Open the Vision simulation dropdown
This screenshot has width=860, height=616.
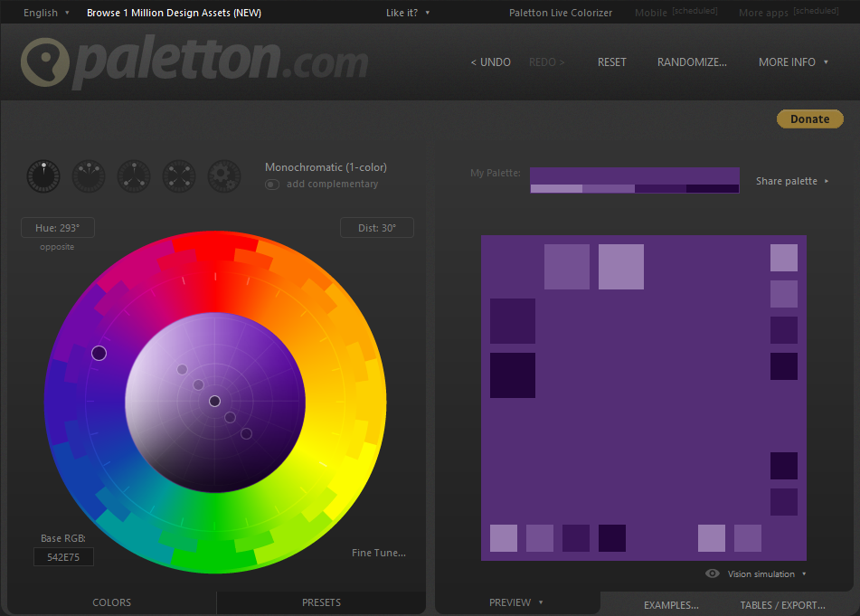click(767, 573)
